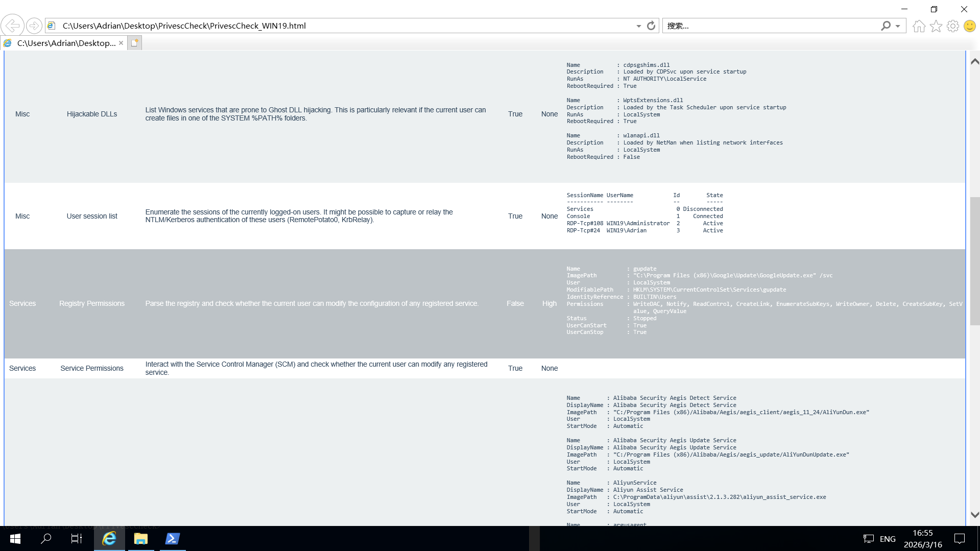Screen dimensions: 980x551
Task: Refresh the PrivescCheck report page
Action: (651, 26)
